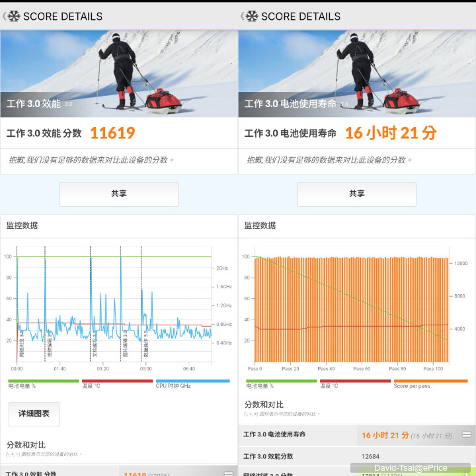This screenshot has width=476, height=476.
Task: Select the 工作 3.0 效能 hero image
Action: click(119, 74)
